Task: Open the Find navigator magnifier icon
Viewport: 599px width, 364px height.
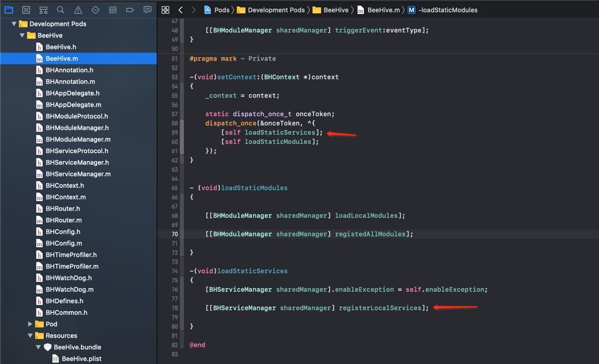Action: 60,10
